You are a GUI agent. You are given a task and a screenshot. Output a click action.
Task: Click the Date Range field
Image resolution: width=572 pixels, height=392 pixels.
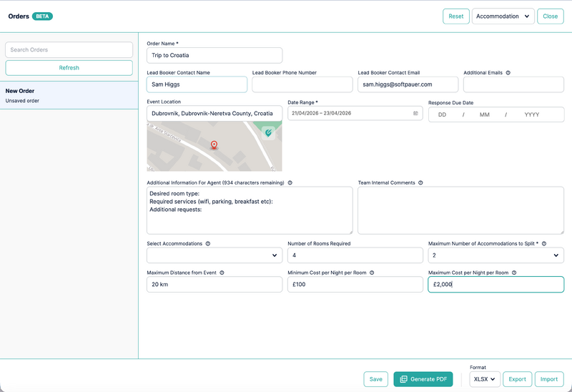355,113
